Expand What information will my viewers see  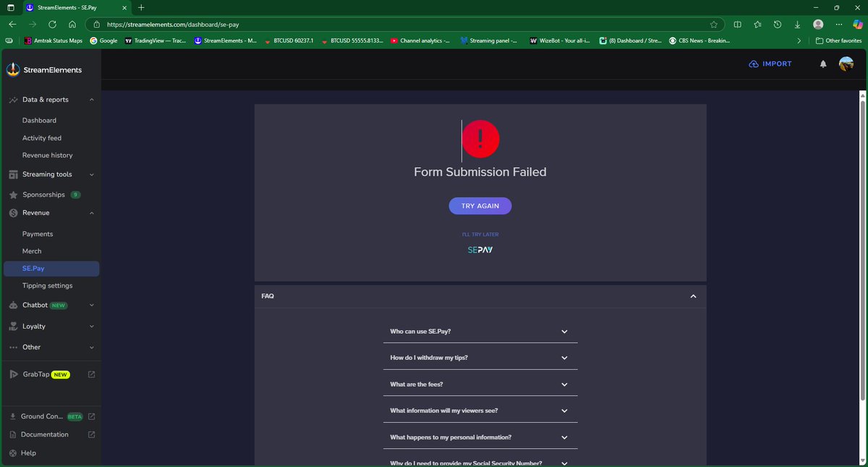tap(480, 411)
